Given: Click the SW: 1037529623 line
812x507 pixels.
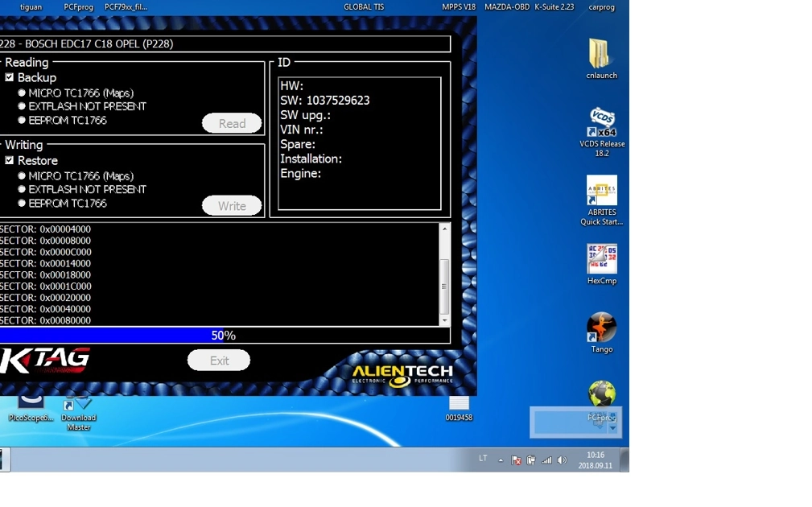Looking at the screenshot, I should tap(324, 101).
